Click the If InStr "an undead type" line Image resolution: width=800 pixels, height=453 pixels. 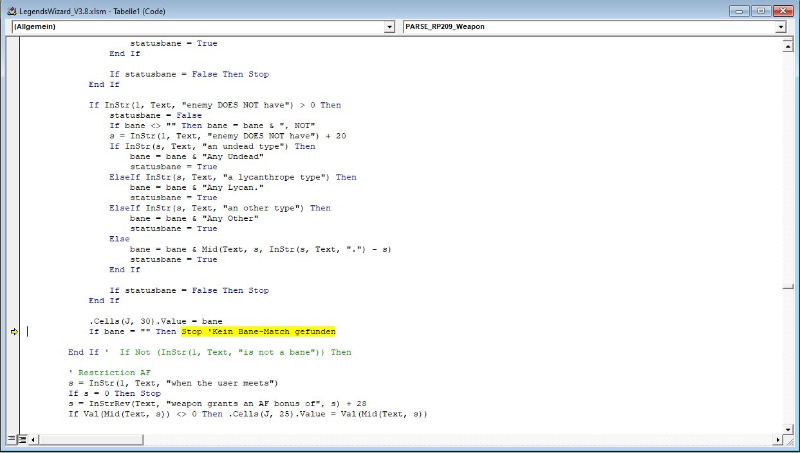[212, 146]
